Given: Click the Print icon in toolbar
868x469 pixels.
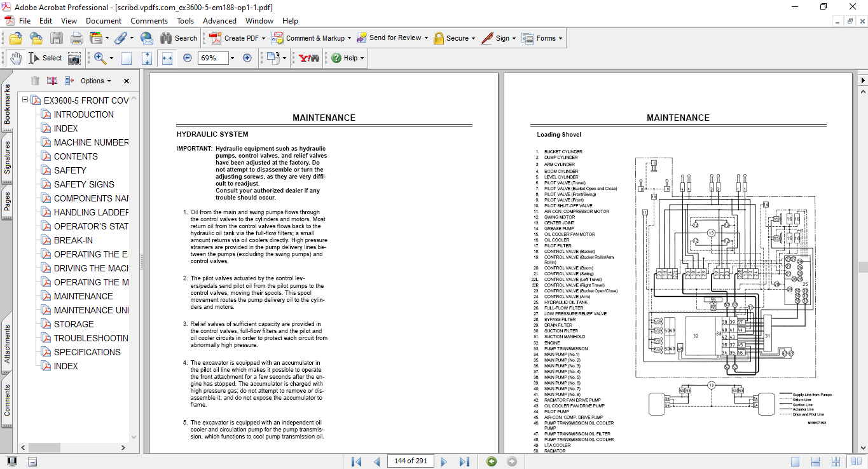Looking at the screenshot, I should pyautogui.click(x=76, y=38).
